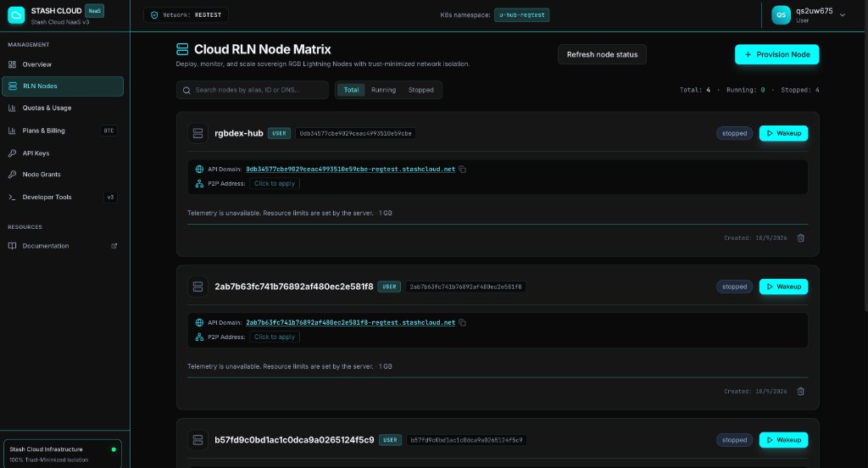The height and width of the screenshot is (468, 868).
Task: Wake up the b57fd9c0bd1a node
Action: 783,440
